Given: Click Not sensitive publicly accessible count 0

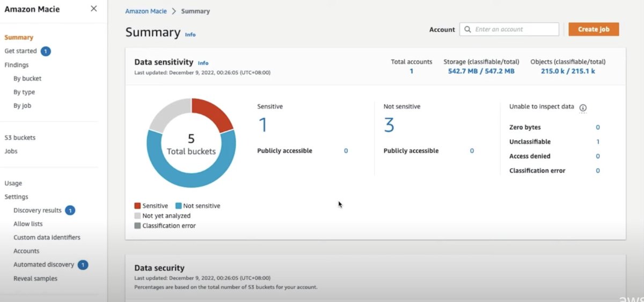Looking at the screenshot, I should [x=472, y=151].
